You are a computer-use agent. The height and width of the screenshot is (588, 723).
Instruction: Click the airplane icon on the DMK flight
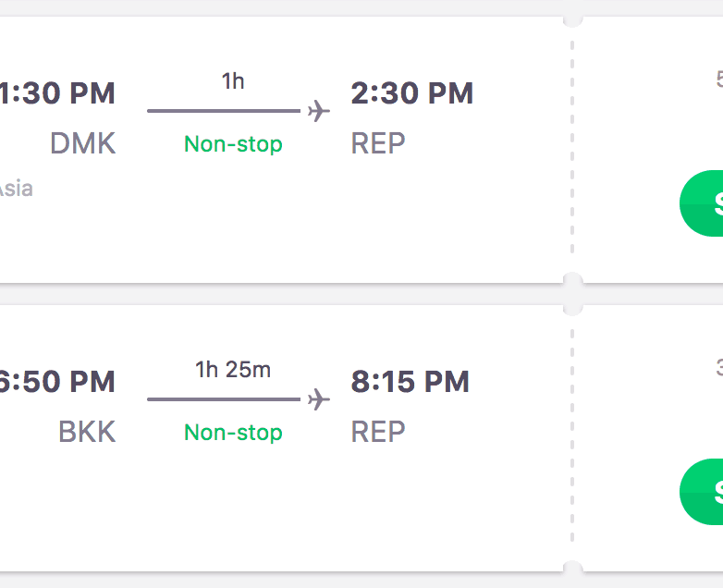pos(319,111)
